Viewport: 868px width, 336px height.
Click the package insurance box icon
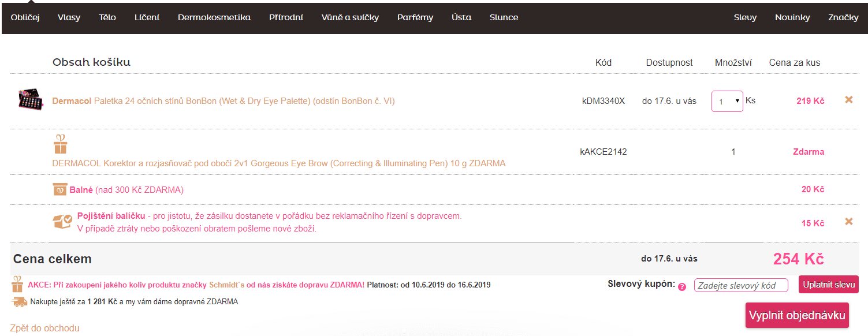point(62,221)
